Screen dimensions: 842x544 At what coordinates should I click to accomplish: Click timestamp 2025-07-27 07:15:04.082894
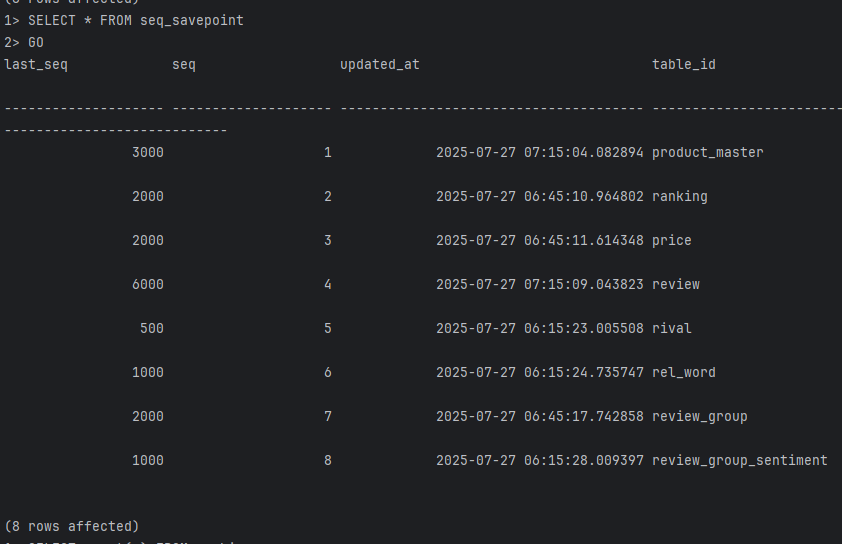click(540, 153)
